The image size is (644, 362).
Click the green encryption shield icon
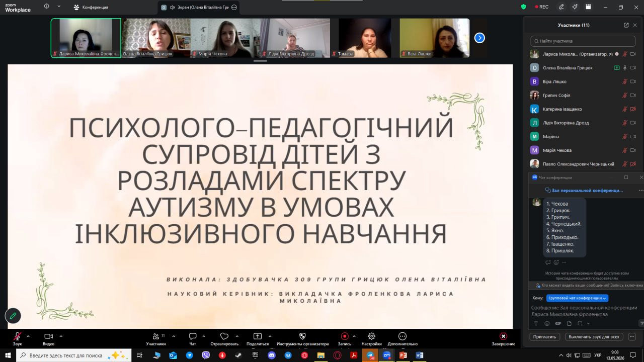click(524, 7)
